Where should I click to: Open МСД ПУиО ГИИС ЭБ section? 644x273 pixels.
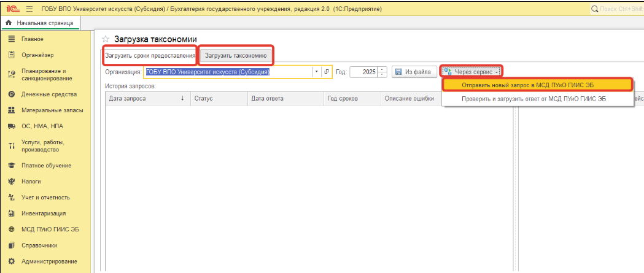pyautogui.click(x=50, y=229)
